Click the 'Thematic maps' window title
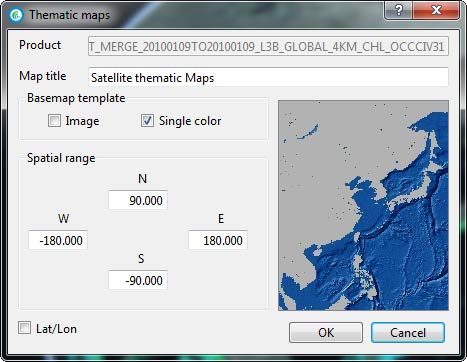This screenshot has height=362, width=467. point(69,15)
